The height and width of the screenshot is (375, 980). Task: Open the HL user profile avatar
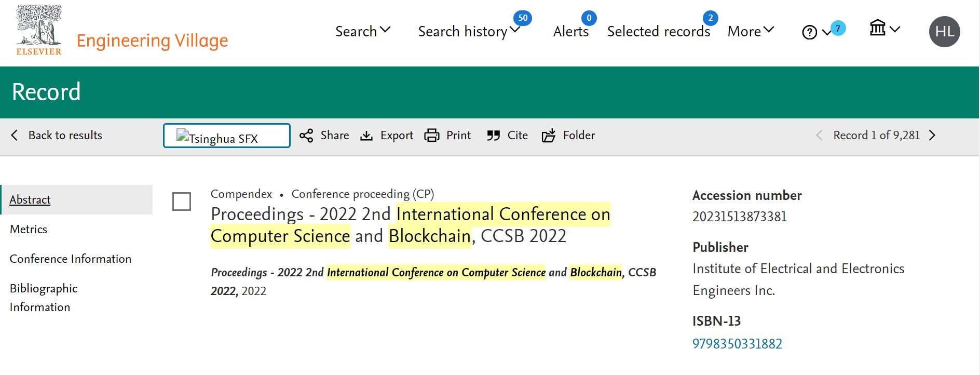(944, 32)
